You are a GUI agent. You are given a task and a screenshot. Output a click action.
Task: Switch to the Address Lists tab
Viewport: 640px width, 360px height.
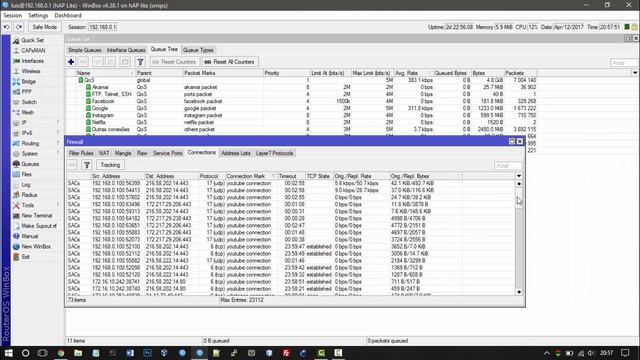click(x=236, y=153)
